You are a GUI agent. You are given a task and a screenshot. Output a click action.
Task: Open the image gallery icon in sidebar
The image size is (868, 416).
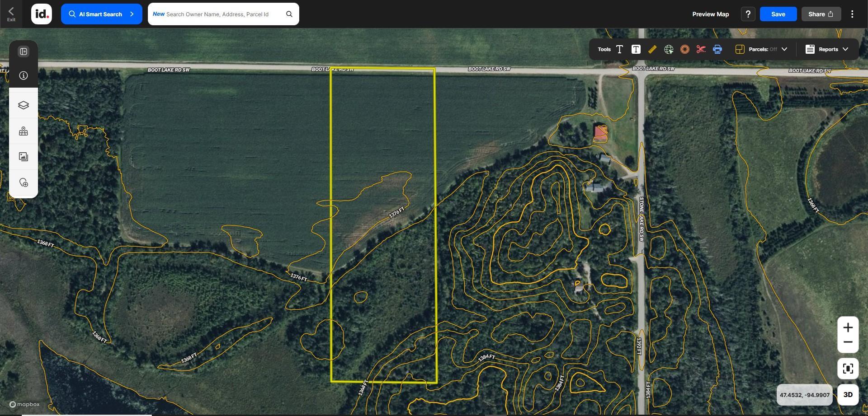click(24, 157)
